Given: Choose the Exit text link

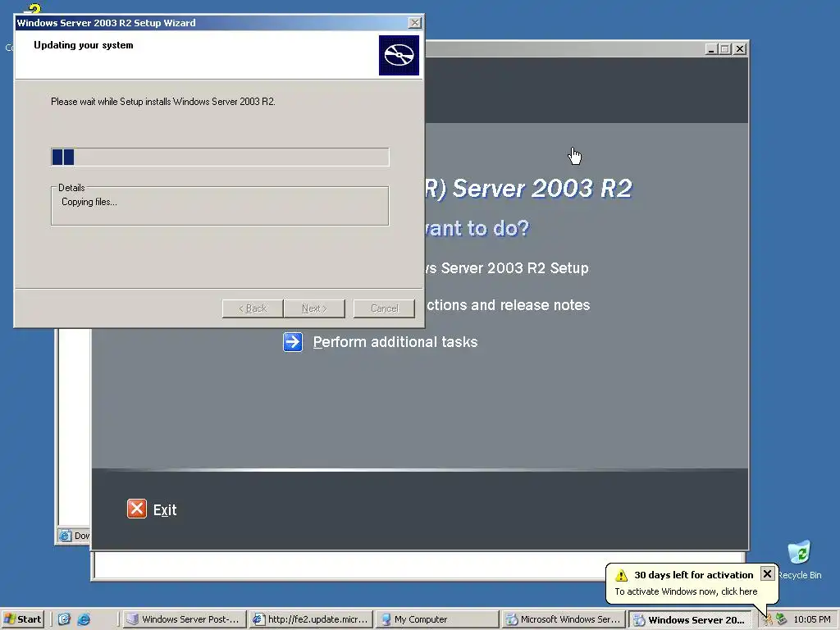Looking at the screenshot, I should point(164,510).
